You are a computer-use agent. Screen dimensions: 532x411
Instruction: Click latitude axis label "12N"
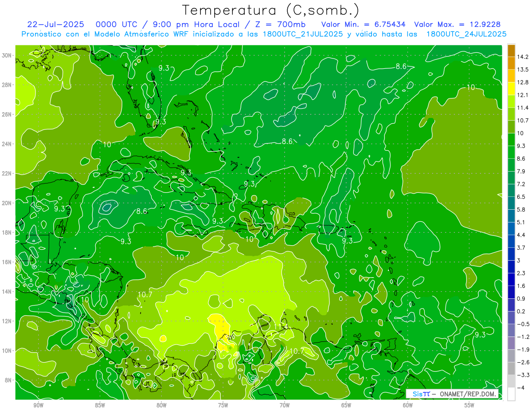pos(7,321)
